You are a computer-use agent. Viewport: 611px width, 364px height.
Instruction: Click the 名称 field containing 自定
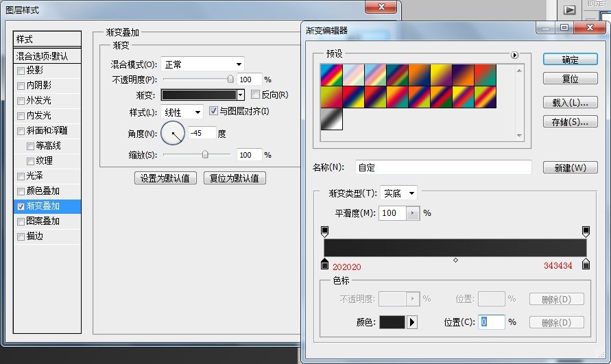click(444, 167)
